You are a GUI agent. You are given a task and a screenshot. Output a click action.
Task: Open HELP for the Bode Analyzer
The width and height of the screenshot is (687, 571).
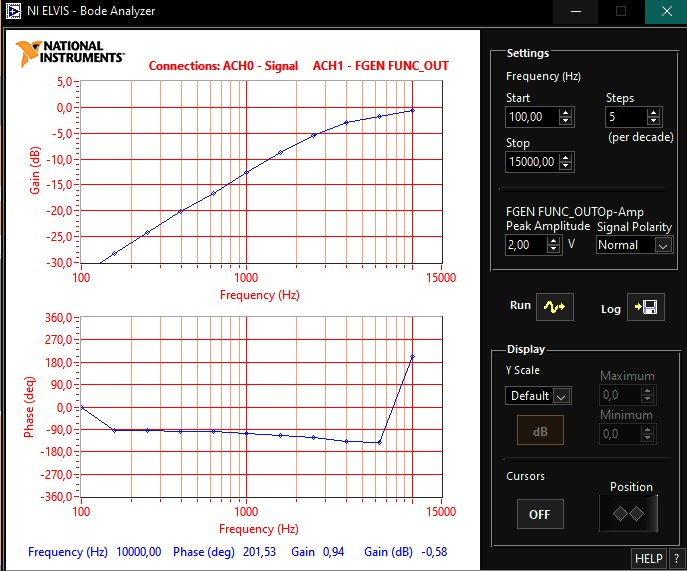[649, 559]
